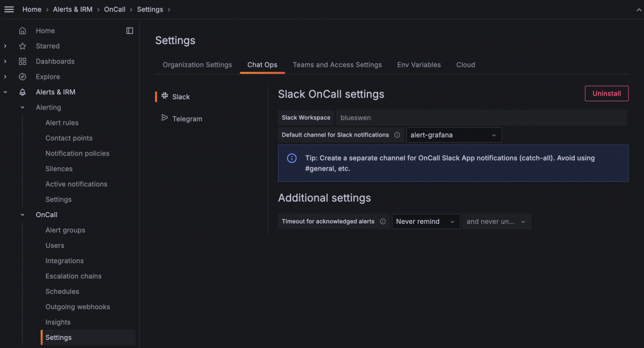Collapse the Alerts & IRM section arrow
This screenshot has width=644, height=348.
pos(5,92)
